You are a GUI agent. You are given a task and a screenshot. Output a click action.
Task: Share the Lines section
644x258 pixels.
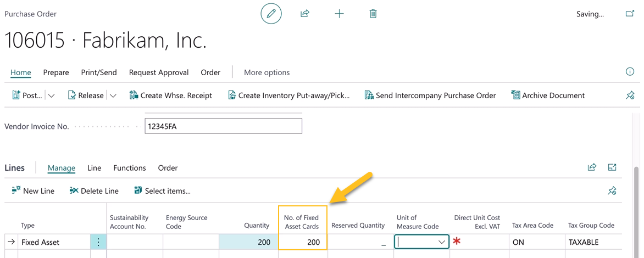click(x=592, y=167)
